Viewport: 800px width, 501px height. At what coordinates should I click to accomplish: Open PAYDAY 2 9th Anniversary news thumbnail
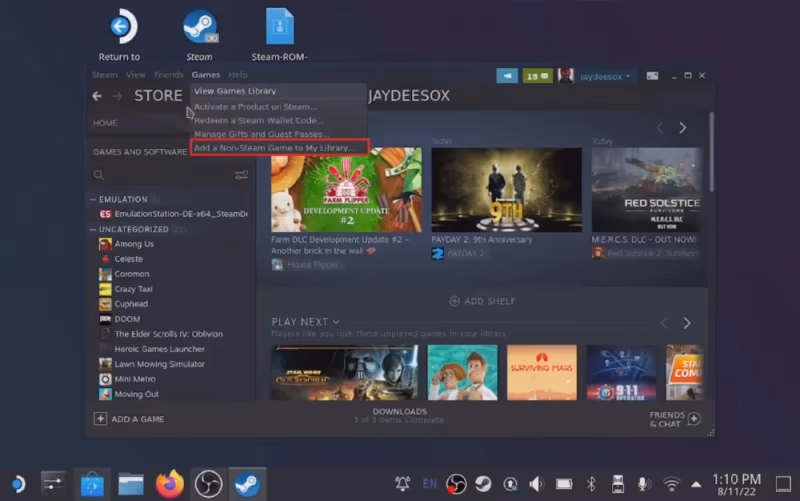pos(506,190)
